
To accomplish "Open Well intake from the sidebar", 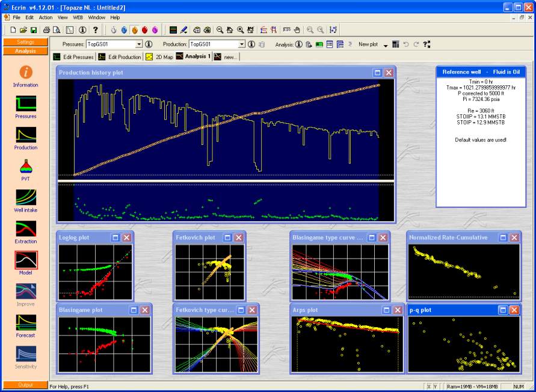I will tap(25, 198).
